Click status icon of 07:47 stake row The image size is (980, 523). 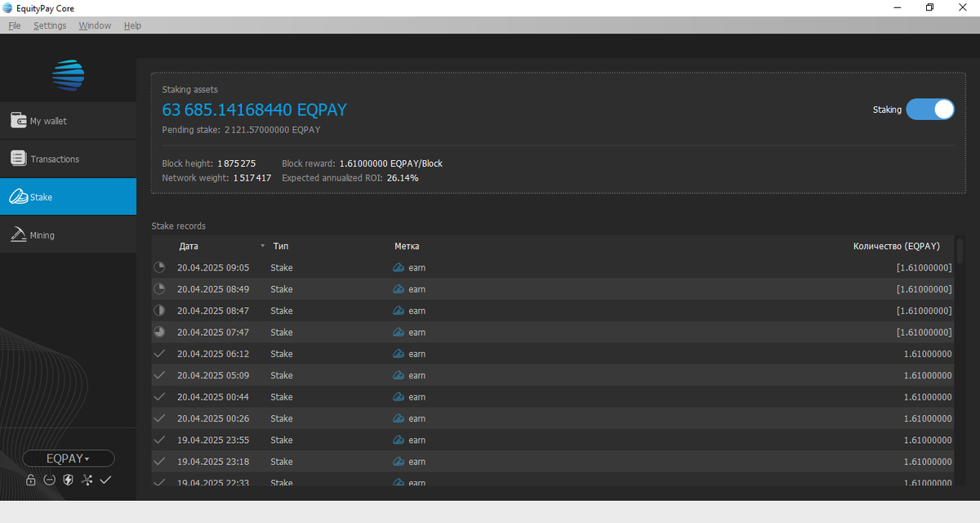coord(159,332)
